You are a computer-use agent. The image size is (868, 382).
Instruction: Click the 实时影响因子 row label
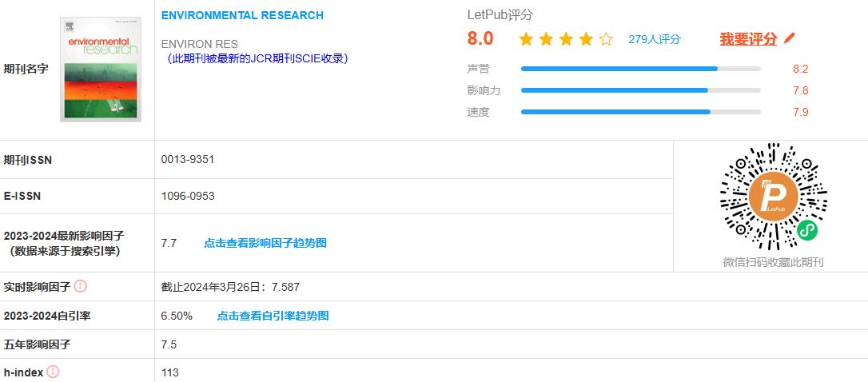(37, 287)
